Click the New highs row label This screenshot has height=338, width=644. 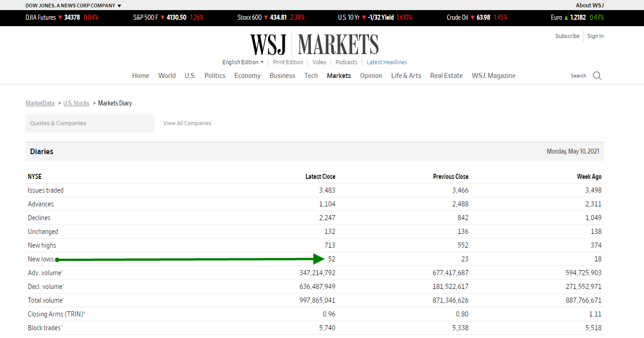[x=42, y=245]
